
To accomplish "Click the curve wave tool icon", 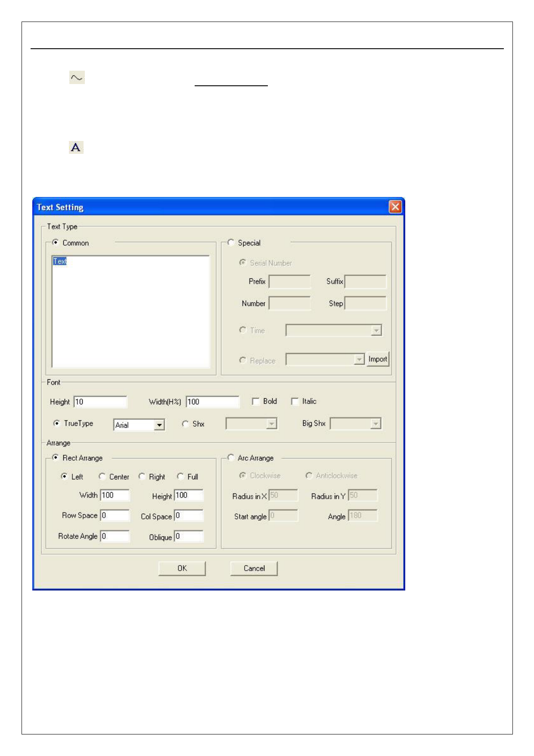I will [77, 78].
